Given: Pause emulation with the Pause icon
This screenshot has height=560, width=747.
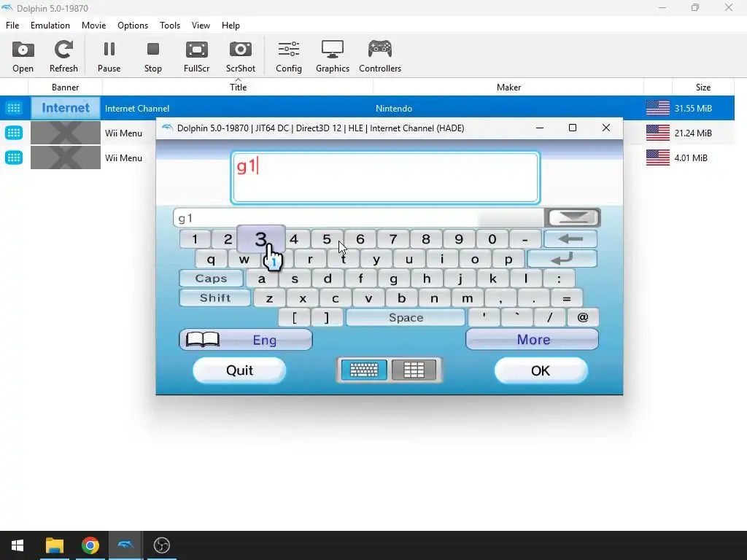Looking at the screenshot, I should point(109,57).
